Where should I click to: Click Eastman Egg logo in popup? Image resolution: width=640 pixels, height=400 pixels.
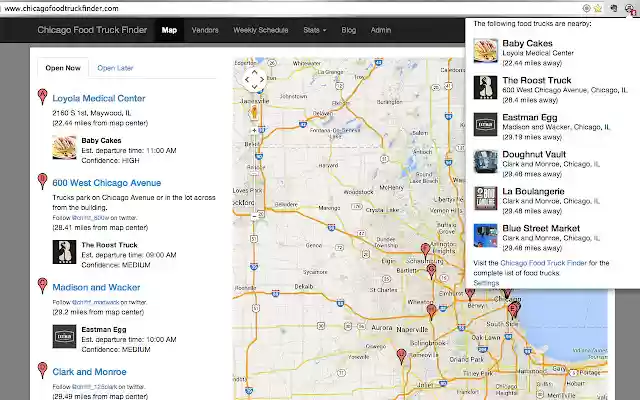(x=485, y=124)
